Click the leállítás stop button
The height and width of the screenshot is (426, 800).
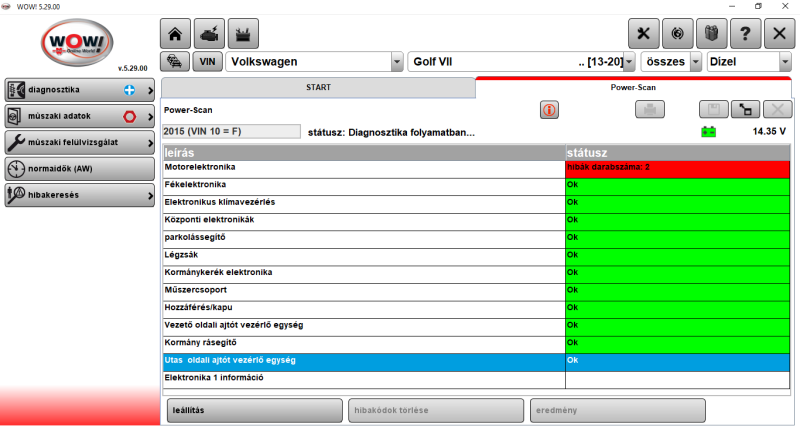point(255,410)
